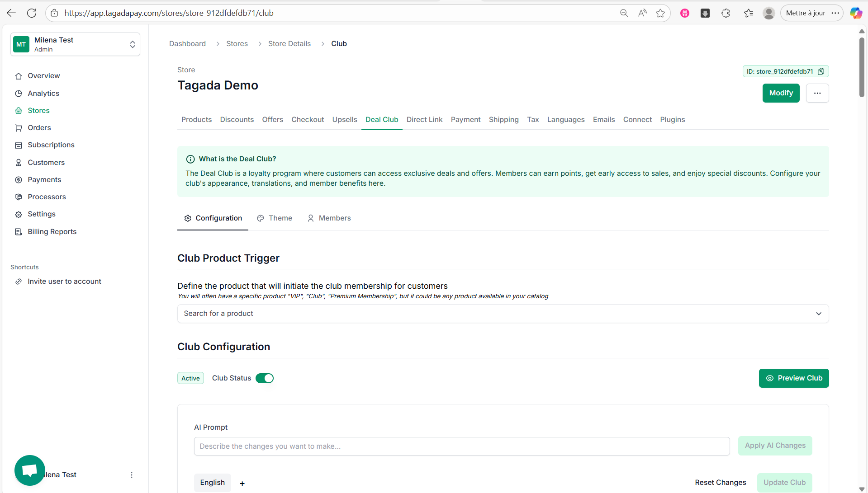Open the browser extensions puzzle icon
This screenshot has height=493, width=868.
[726, 13]
